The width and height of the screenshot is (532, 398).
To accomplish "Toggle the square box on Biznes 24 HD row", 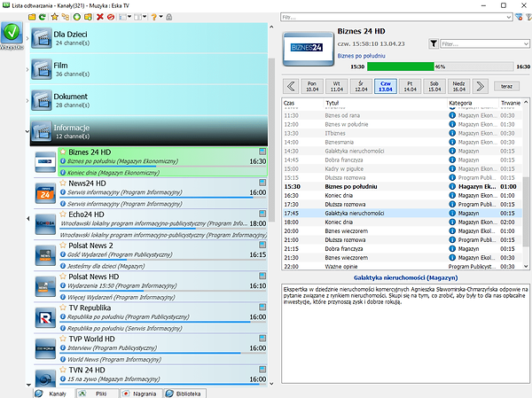I will click(262, 152).
